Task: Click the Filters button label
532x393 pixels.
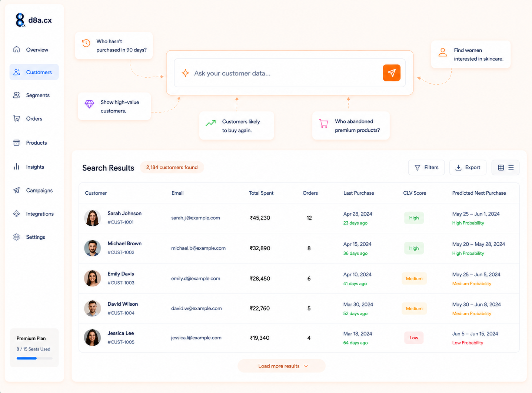Action: pos(431,168)
